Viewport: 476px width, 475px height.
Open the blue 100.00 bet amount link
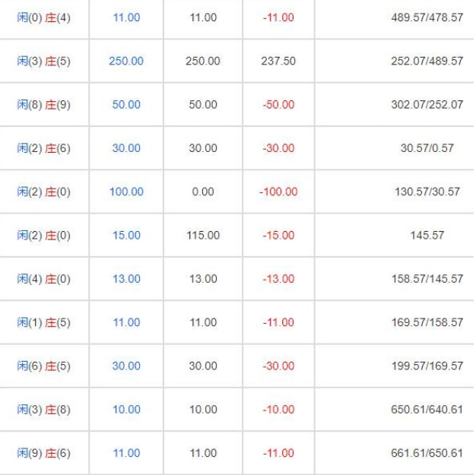(x=126, y=192)
